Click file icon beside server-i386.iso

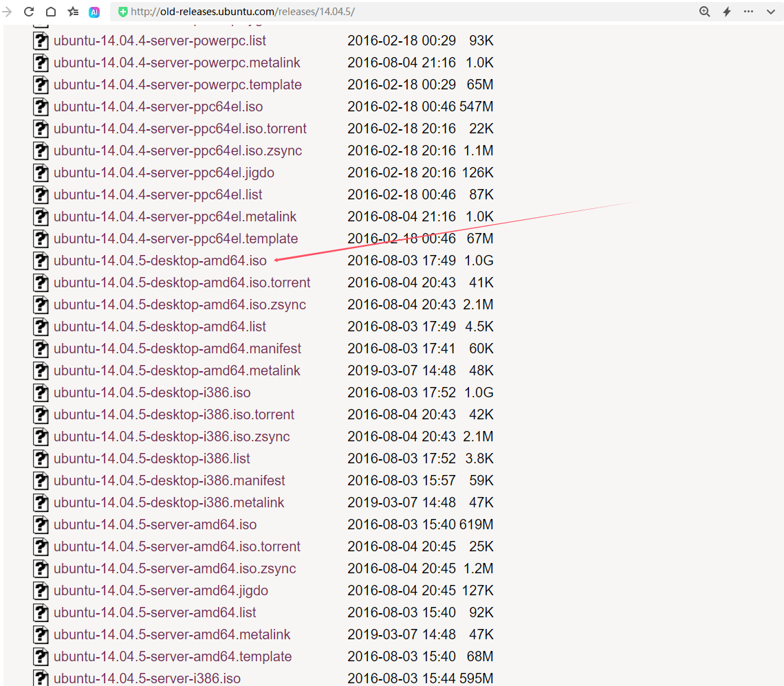tap(41, 678)
